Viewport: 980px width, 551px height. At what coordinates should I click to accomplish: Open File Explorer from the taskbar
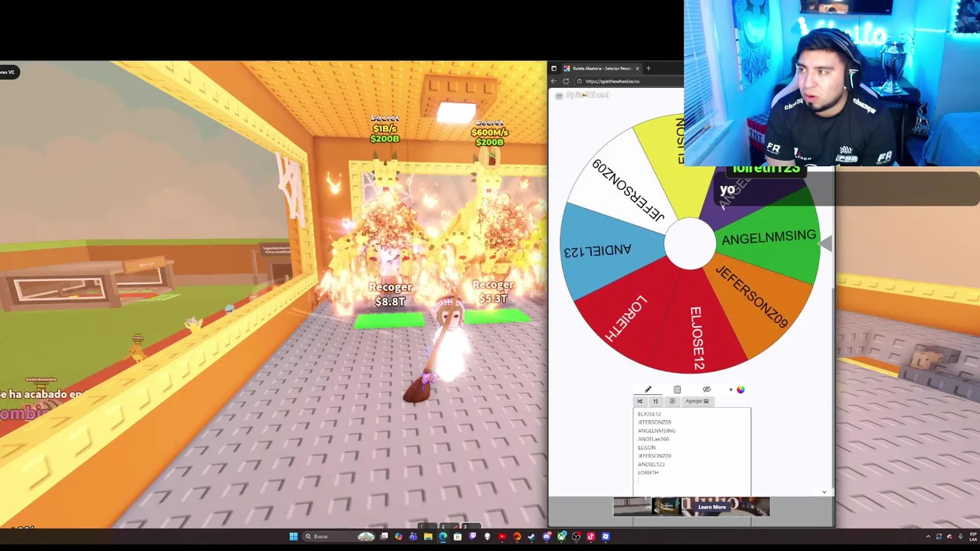(x=428, y=536)
